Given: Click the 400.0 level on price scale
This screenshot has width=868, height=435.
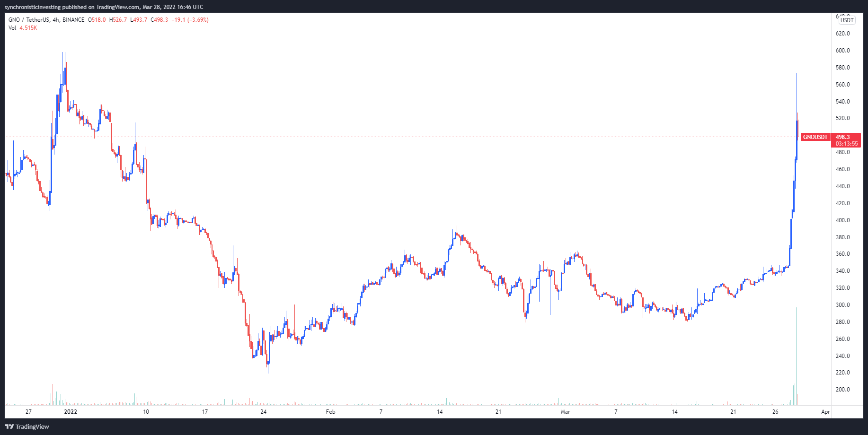Looking at the screenshot, I should 842,220.
